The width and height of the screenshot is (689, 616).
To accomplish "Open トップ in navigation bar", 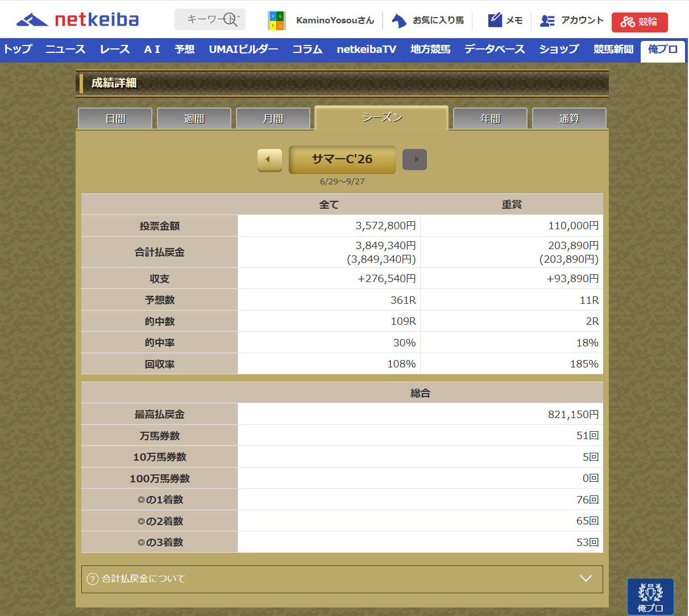I will (18, 49).
